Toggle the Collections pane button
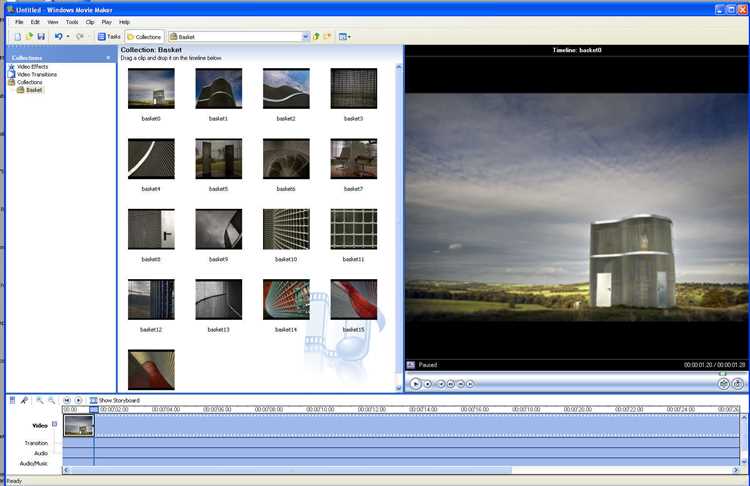 144,37
